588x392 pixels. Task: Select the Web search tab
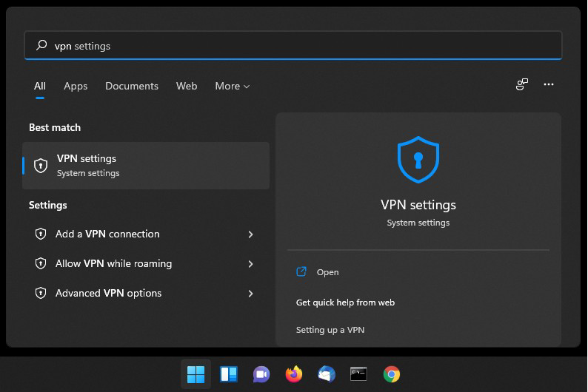(x=187, y=86)
